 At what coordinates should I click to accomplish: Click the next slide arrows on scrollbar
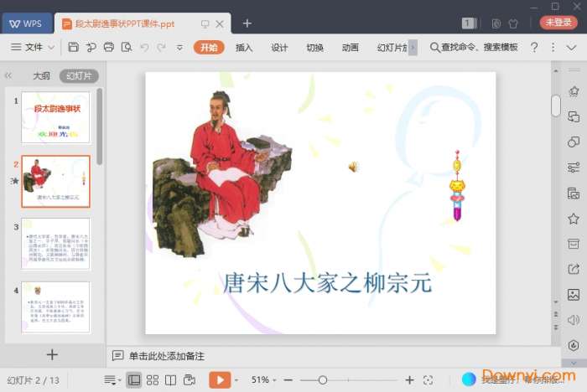(x=556, y=328)
